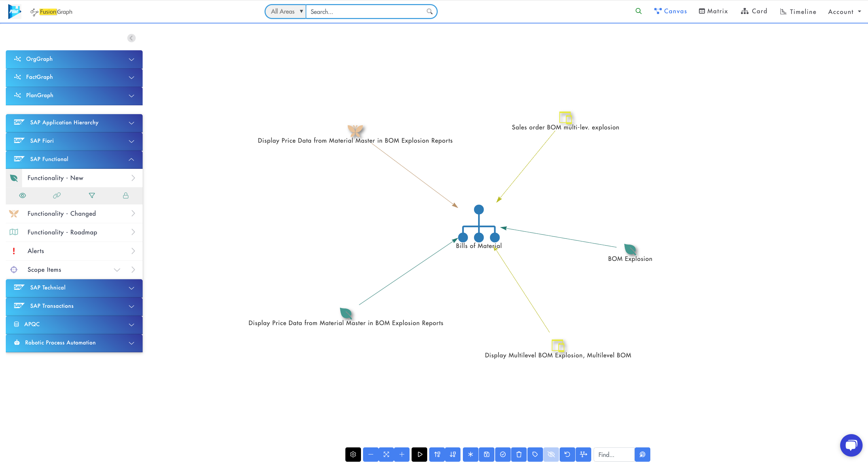Open the Timeline view
The image size is (868, 462).
pos(798,11)
